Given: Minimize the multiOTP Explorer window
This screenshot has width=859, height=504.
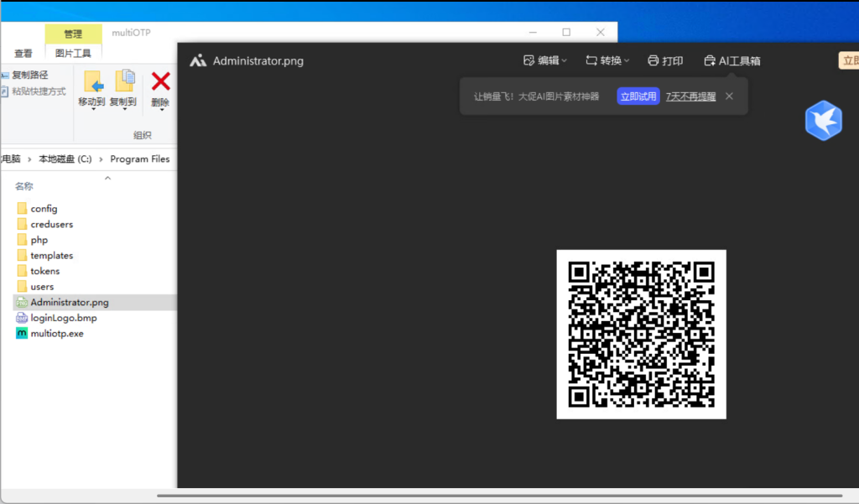Looking at the screenshot, I should 533,33.
